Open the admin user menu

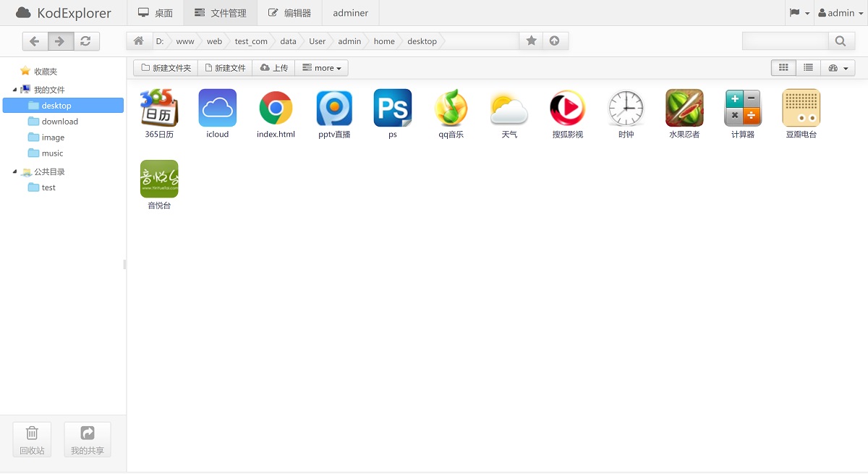point(841,13)
